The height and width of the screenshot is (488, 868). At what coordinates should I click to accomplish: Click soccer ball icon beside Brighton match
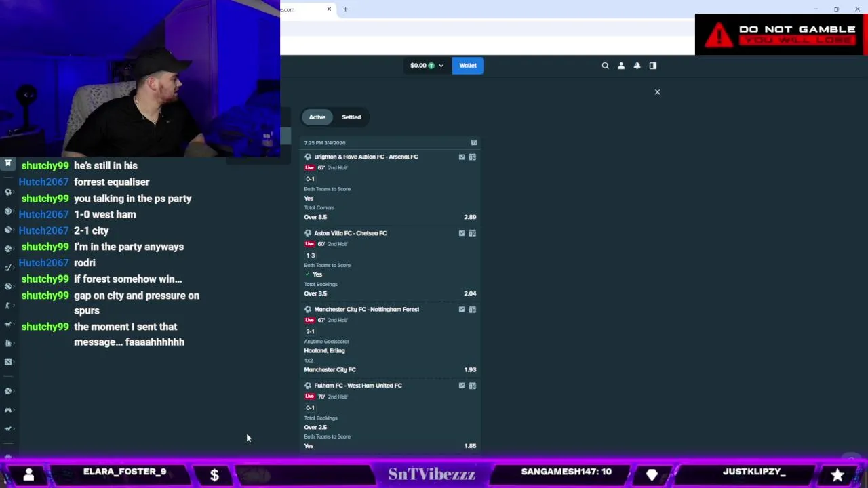308,157
